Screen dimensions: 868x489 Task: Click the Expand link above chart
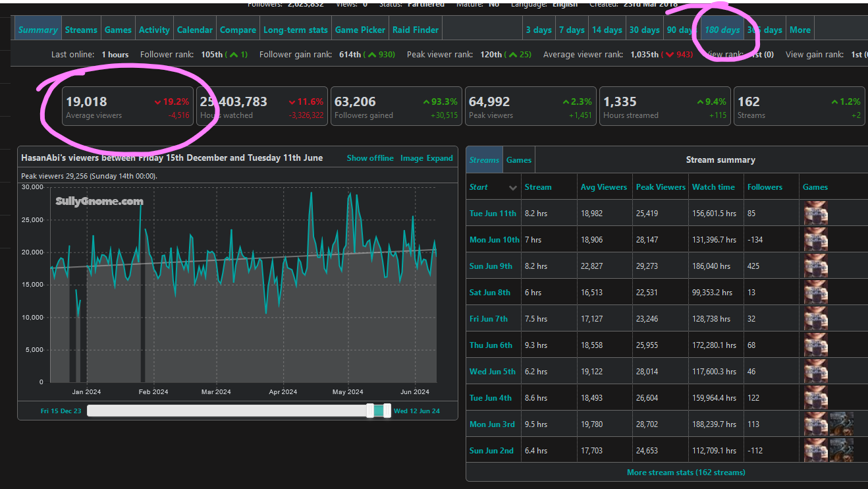[x=440, y=158]
